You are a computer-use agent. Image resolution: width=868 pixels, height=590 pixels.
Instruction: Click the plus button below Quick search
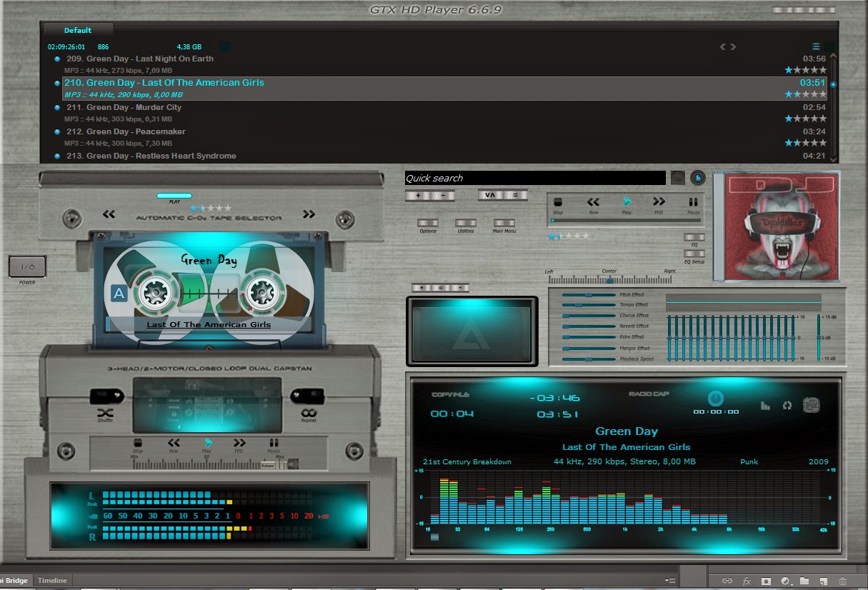pyautogui.click(x=418, y=195)
